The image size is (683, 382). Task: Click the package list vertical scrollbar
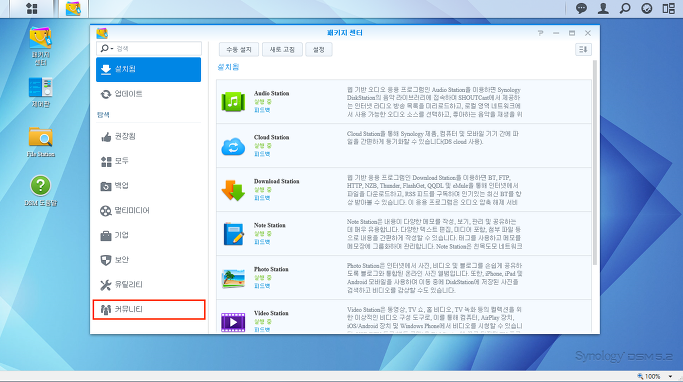pos(595,163)
